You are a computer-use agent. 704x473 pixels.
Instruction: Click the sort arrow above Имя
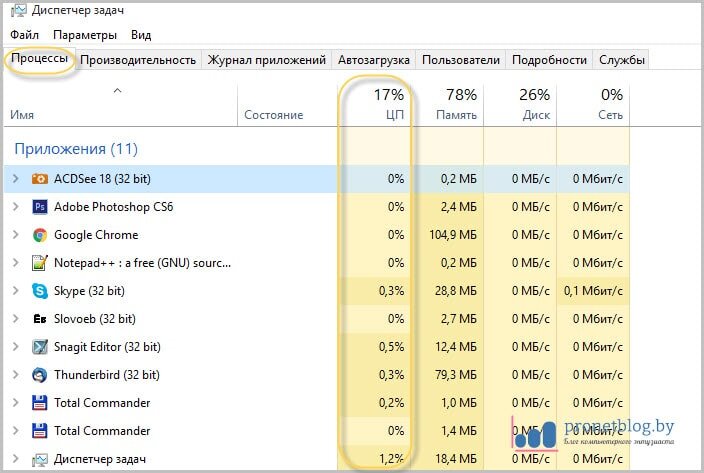118,91
